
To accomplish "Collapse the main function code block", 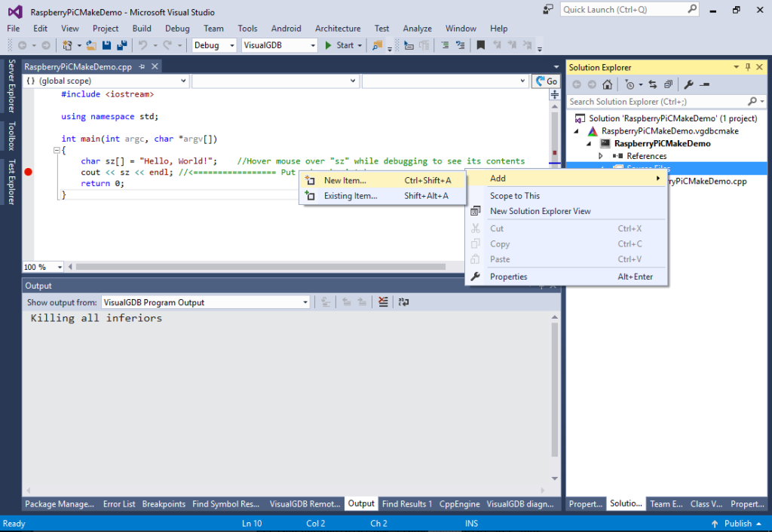I will point(57,150).
